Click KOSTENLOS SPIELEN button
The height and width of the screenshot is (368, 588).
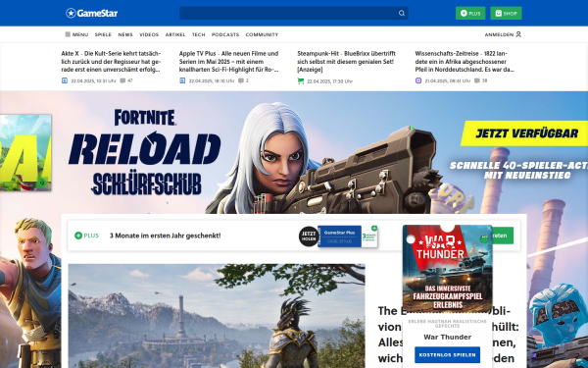(448, 355)
